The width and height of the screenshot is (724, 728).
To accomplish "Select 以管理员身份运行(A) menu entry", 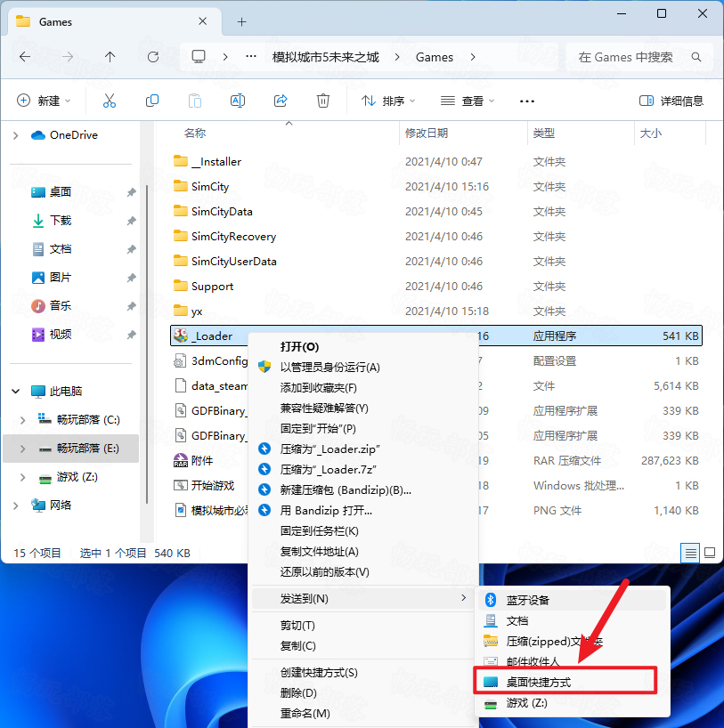I will pyautogui.click(x=364, y=368).
